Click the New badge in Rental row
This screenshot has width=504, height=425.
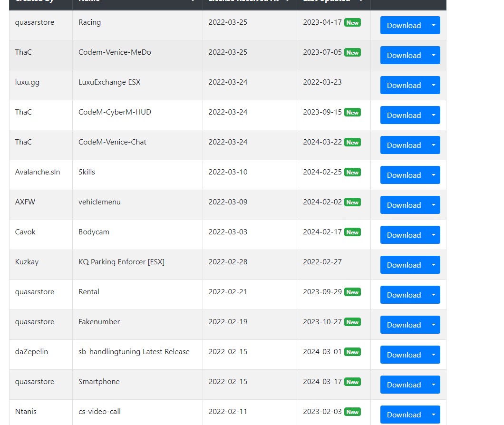(352, 292)
